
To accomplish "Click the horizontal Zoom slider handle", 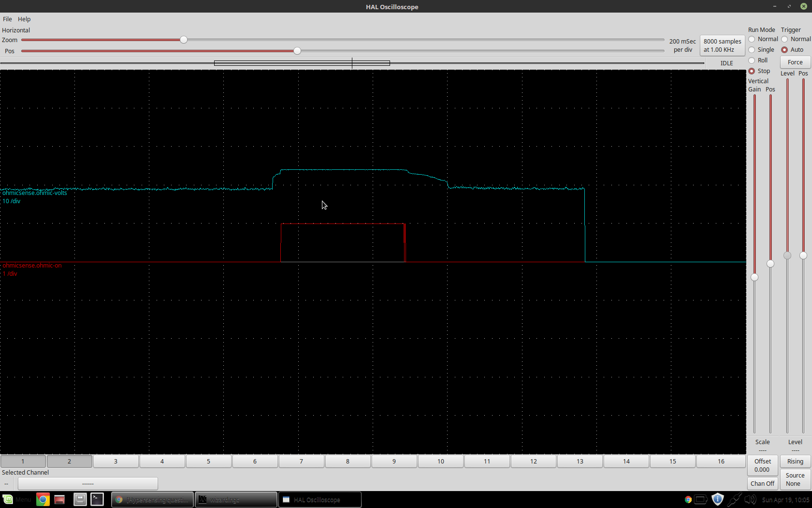I will [184, 40].
